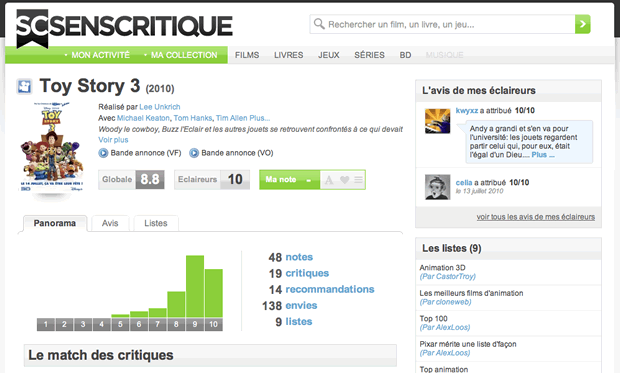Viewport: 620px width, 373px height.
Task: Open AlexLoos under Top 100
Action: (445, 328)
